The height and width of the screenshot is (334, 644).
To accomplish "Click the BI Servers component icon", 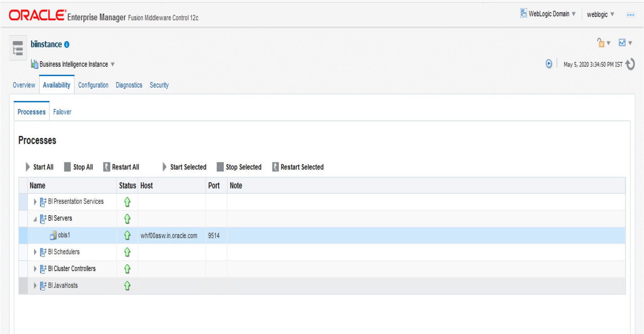I will (x=43, y=219).
